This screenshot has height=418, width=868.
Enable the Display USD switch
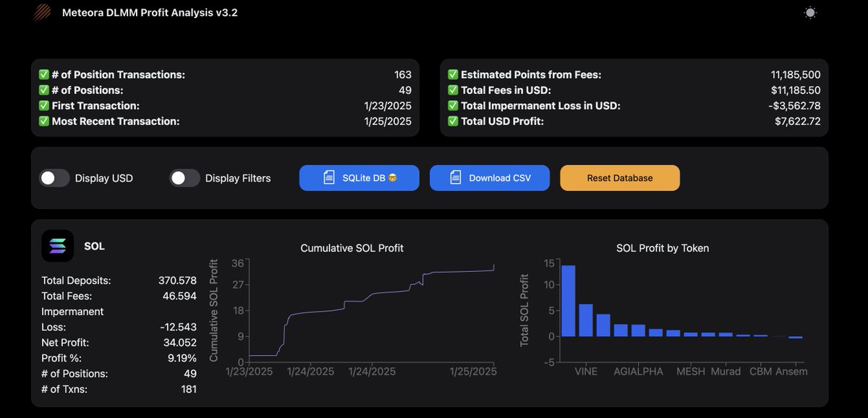tap(54, 178)
